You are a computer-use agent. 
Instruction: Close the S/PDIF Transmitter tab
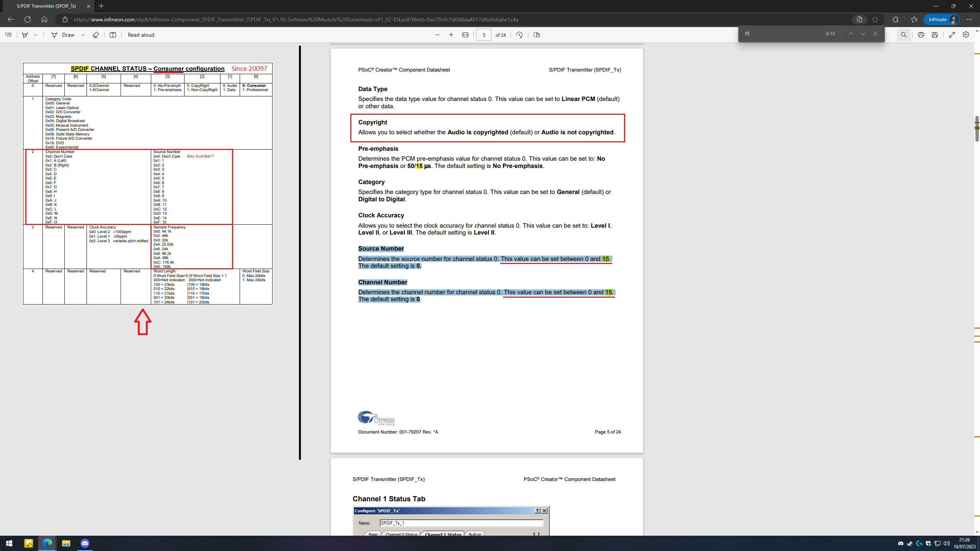tap(88, 6)
